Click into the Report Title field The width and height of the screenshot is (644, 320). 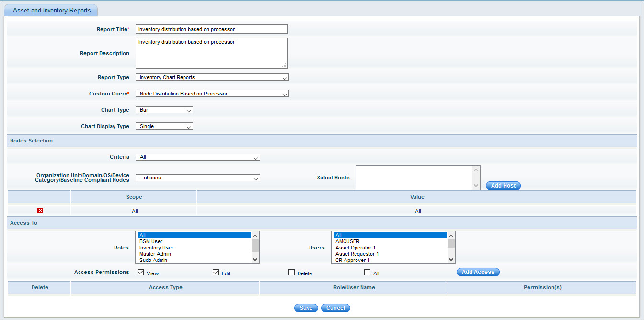[211, 29]
